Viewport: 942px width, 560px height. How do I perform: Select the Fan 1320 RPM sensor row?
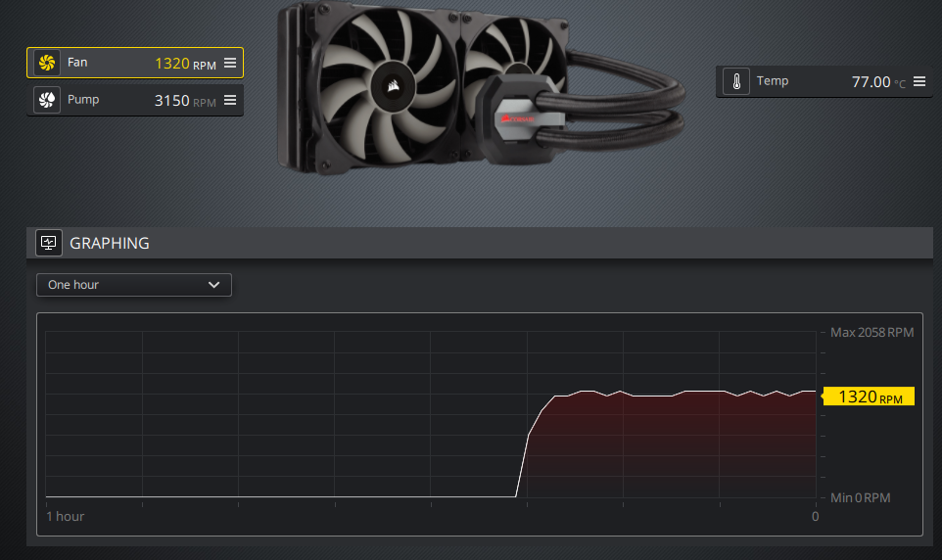pyautogui.click(x=135, y=63)
